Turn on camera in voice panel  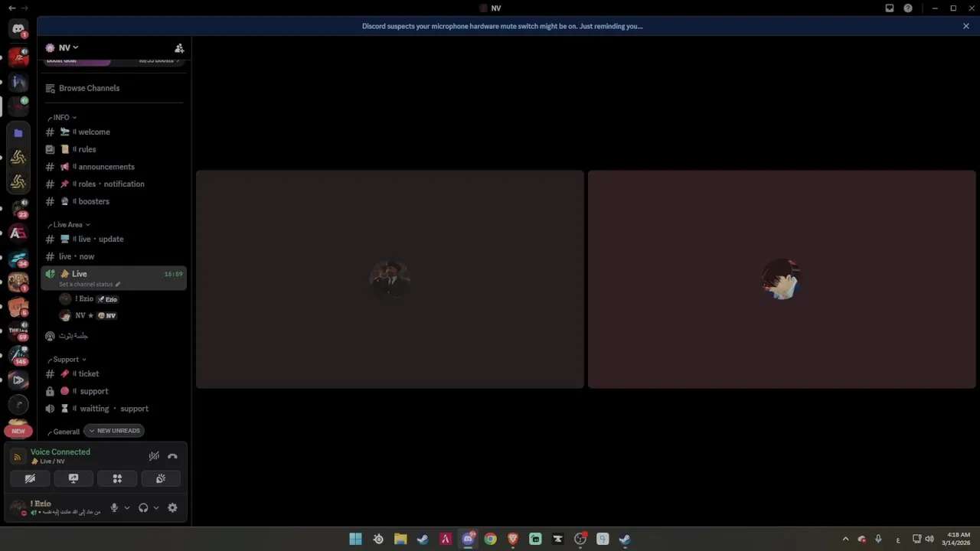click(30, 478)
